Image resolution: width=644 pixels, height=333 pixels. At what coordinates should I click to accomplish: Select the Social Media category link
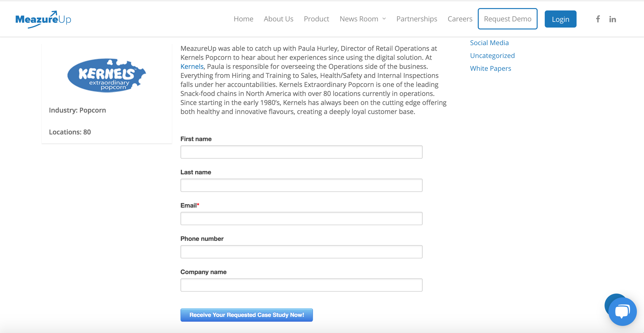pos(489,43)
